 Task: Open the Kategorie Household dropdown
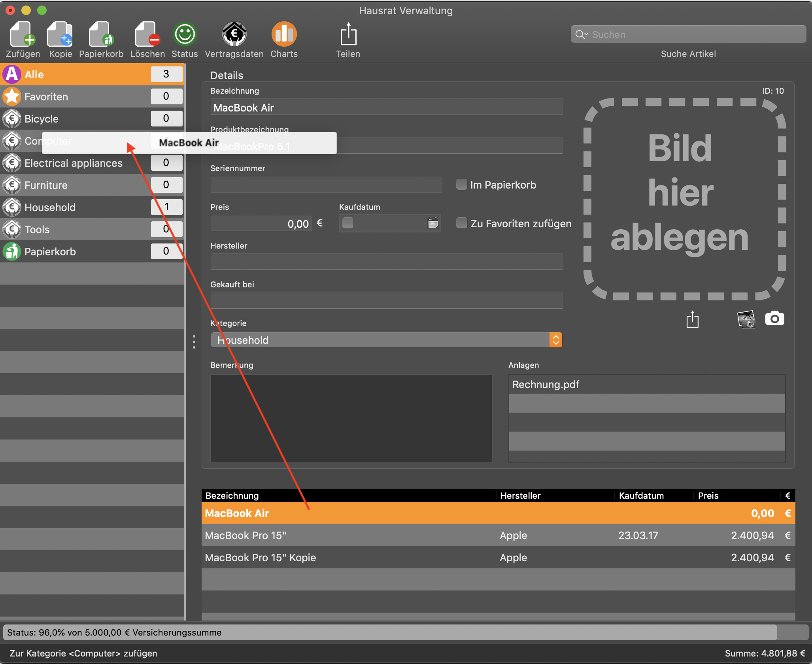[386, 340]
